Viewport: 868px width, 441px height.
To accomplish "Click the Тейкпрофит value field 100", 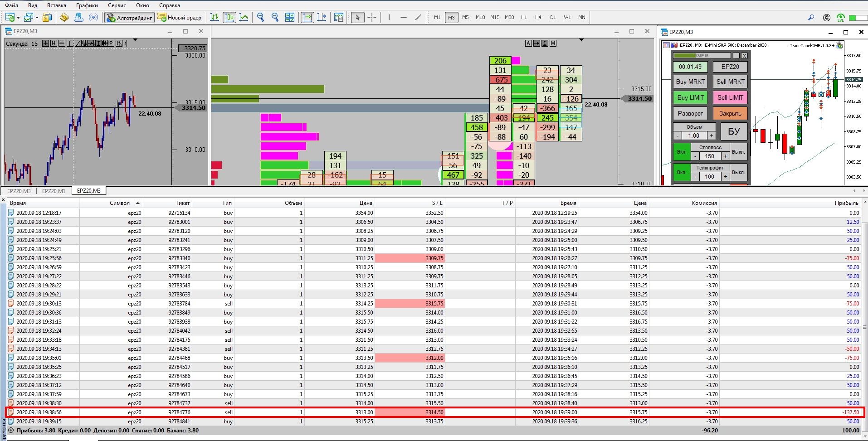I will (x=710, y=176).
